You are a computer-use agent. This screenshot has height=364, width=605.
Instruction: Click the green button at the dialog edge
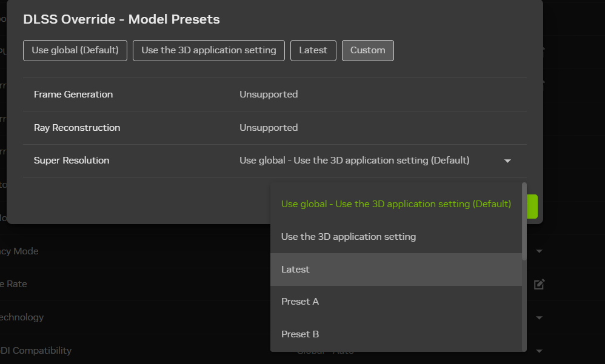point(532,207)
